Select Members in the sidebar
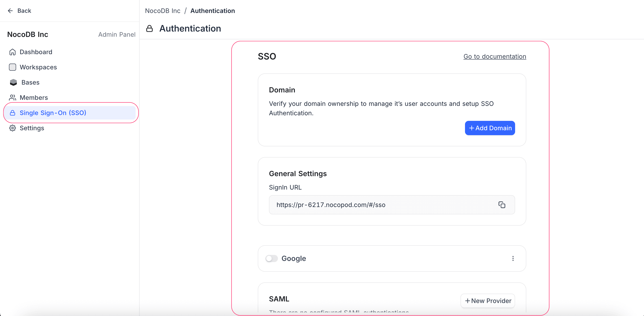 coord(34,98)
